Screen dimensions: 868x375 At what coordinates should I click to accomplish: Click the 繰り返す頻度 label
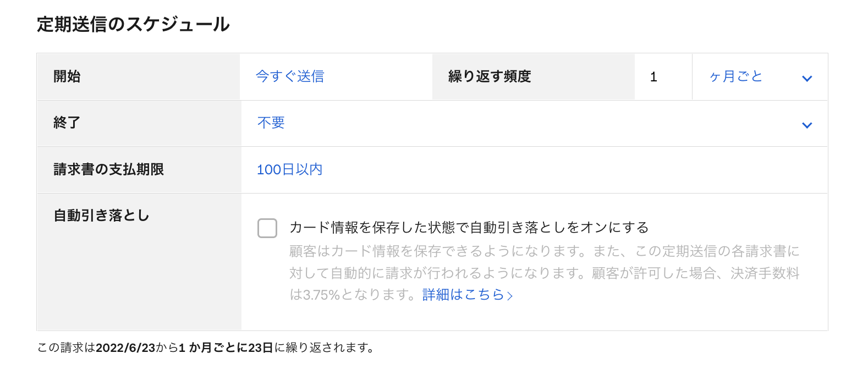(490, 76)
